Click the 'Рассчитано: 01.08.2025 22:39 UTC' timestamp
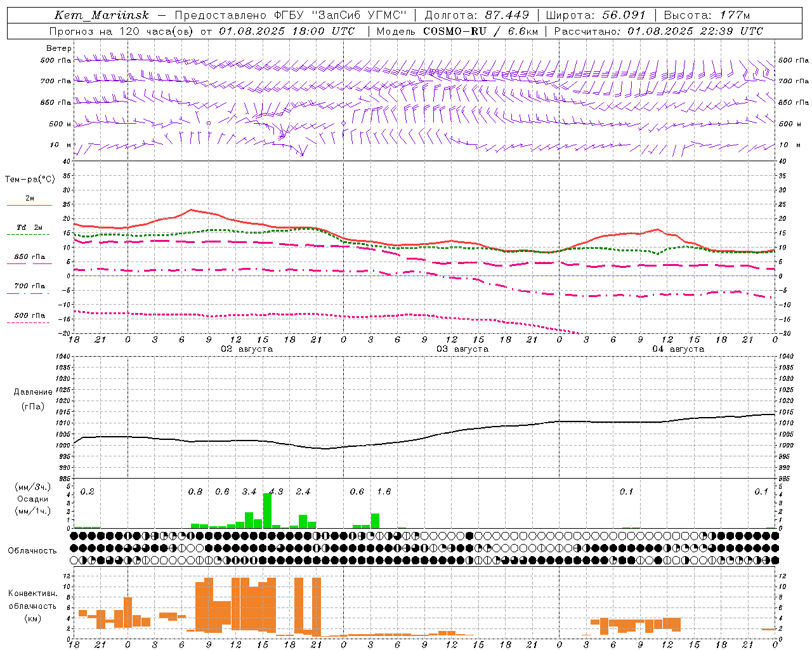 658,31
